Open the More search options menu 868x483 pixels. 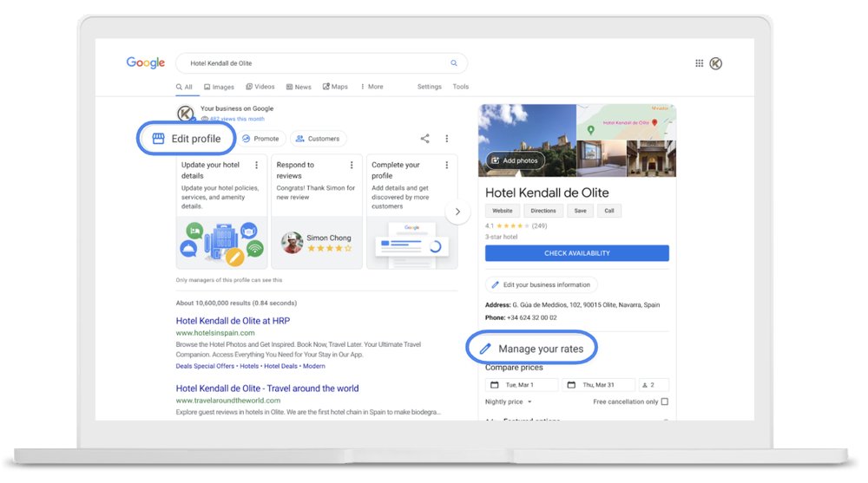pos(372,87)
